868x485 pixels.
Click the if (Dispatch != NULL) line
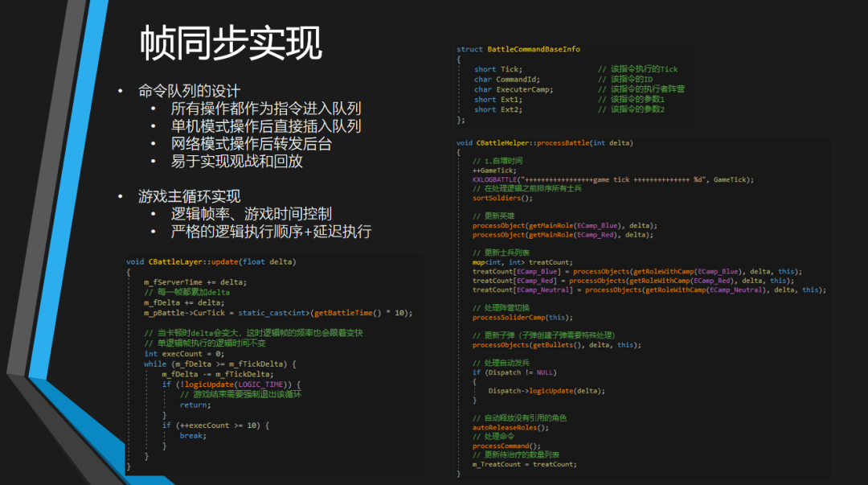click(x=515, y=372)
